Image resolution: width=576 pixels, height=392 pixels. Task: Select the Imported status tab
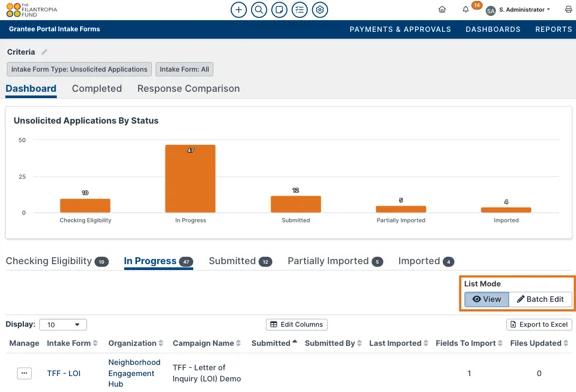[x=426, y=261]
